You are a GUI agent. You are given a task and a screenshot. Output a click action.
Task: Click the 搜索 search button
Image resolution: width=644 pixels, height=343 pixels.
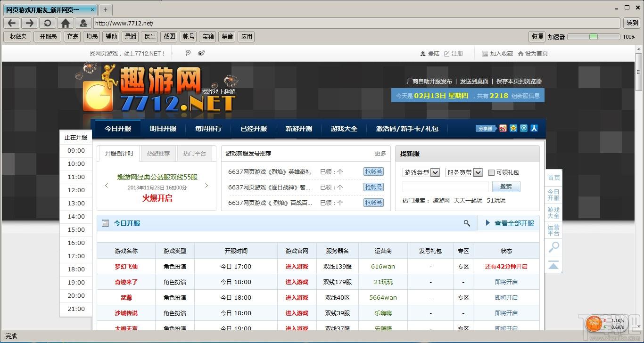click(506, 187)
